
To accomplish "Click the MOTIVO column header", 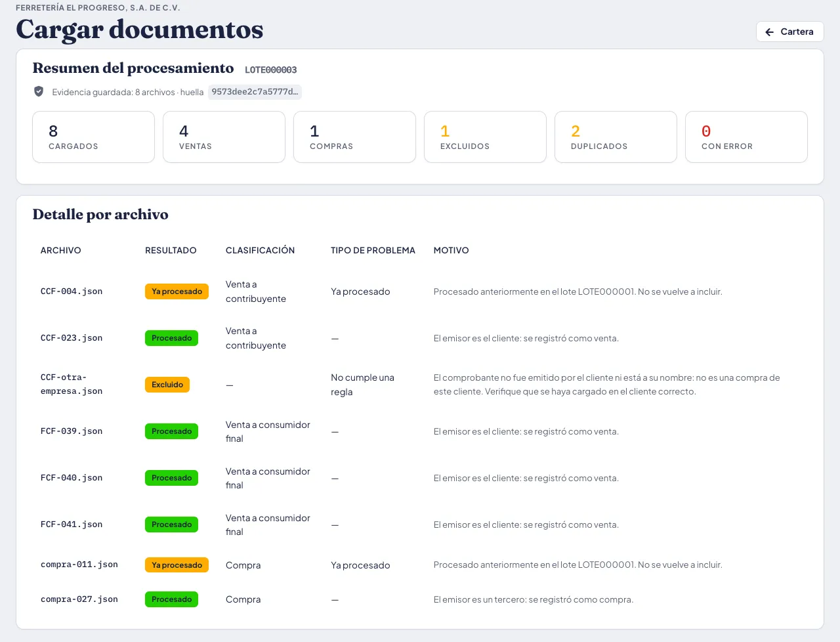I will [x=451, y=250].
